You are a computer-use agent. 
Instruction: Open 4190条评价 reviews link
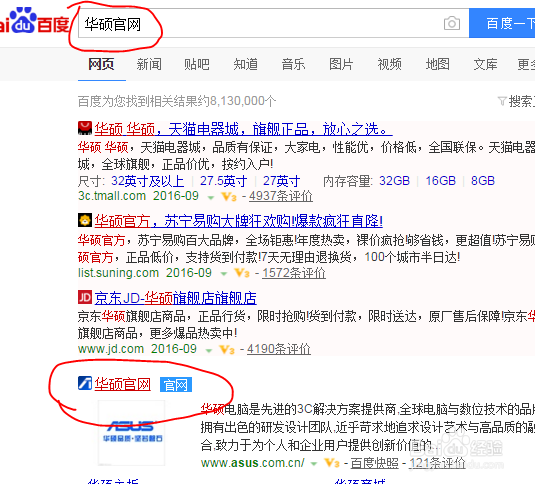click(x=279, y=349)
